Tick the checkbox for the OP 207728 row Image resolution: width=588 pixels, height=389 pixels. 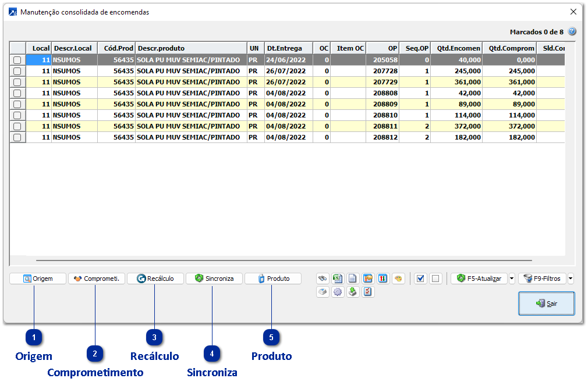[x=17, y=71]
